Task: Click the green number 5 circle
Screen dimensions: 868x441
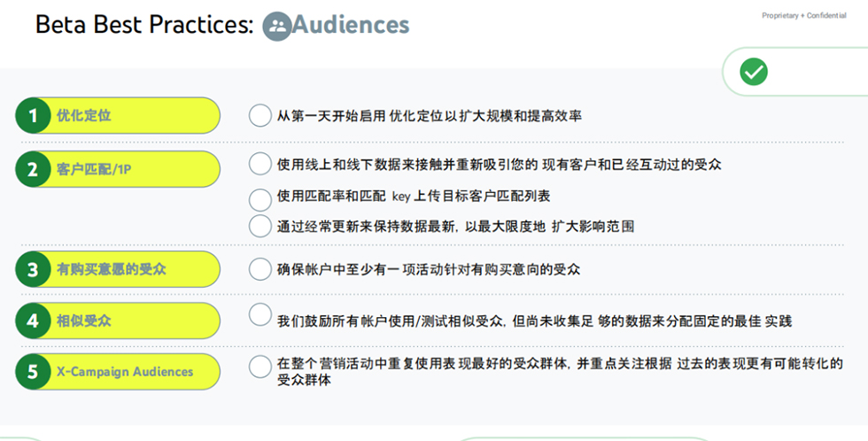Action: [34, 372]
